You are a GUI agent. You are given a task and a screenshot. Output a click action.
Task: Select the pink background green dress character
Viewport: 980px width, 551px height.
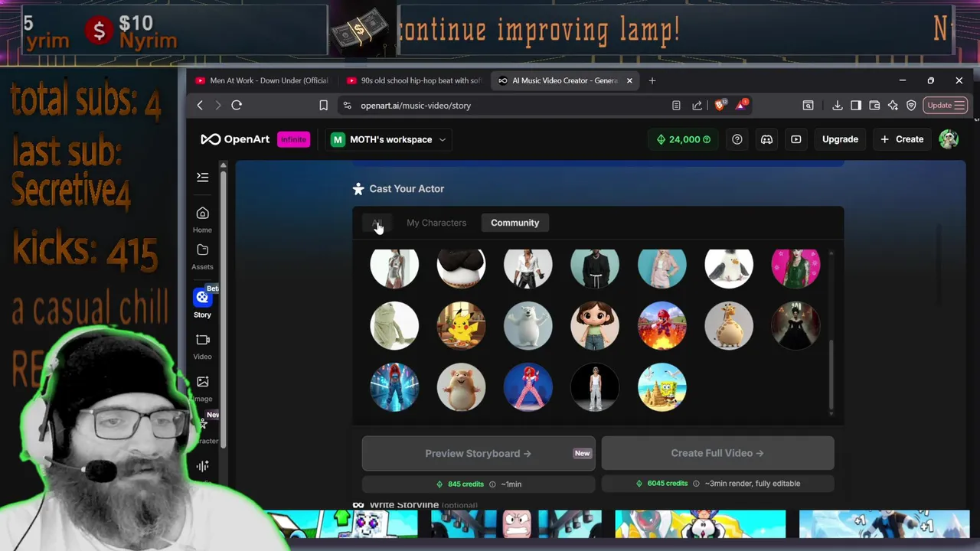(795, 268)
